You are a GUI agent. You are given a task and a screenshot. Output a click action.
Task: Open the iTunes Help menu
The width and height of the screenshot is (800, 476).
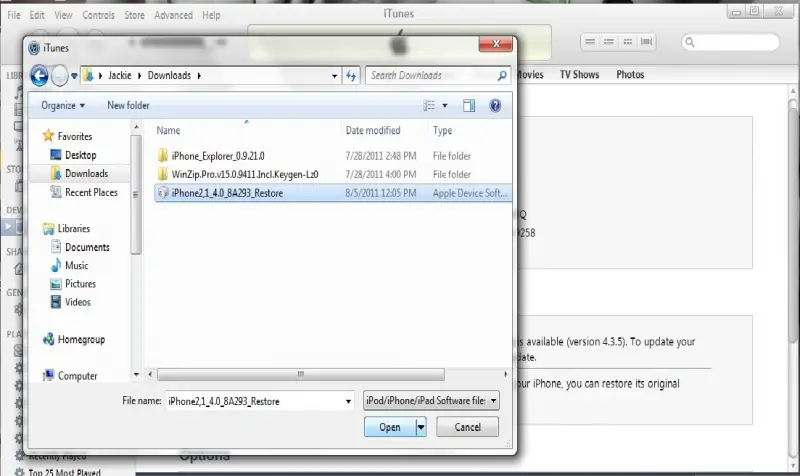pos(211,15)
